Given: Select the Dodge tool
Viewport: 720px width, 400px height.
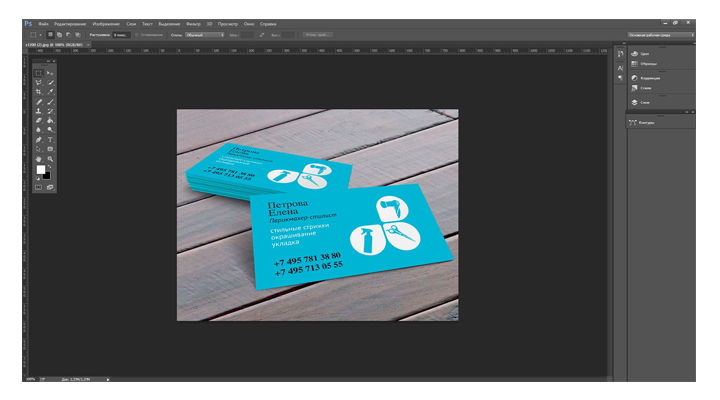Looking at the screenshot, I should [50, 130].
